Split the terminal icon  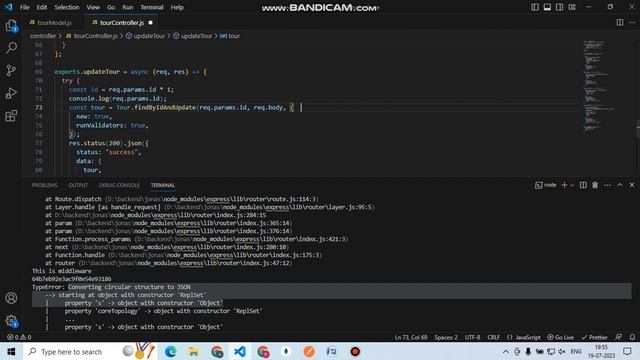coord(583,185)
